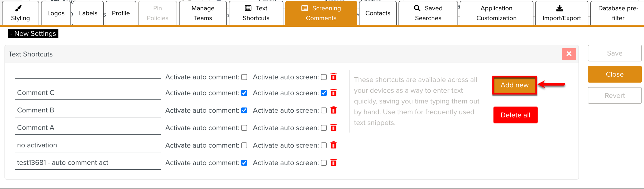Remove Comment A using its trash icon
The width and height of the screenshot is (644, 189).
(x=333, y=128)
